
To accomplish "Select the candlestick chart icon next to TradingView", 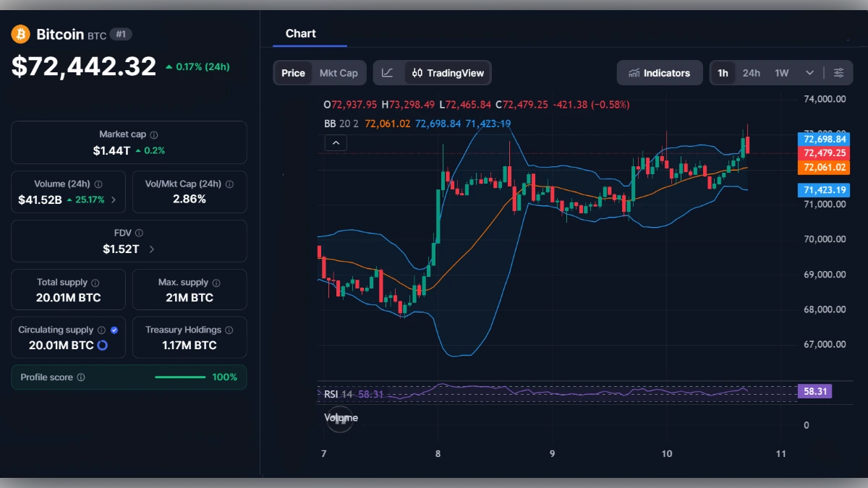I will 416,72.
